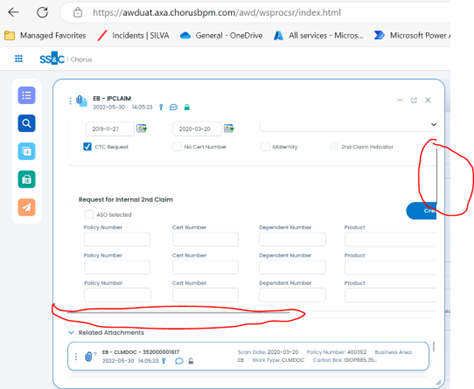Collapse the Related Attachments section
Viewport: 474px width, 389px height.
(71, 332)
